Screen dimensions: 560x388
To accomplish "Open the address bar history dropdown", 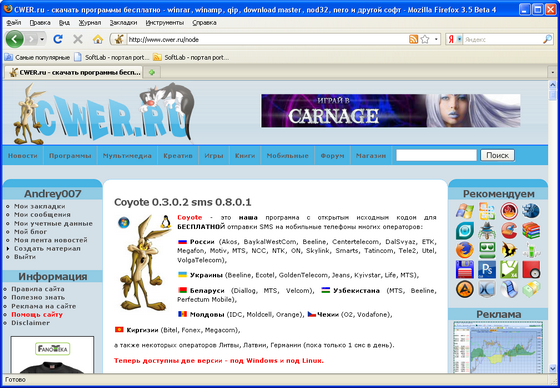I will coord(436,39).
